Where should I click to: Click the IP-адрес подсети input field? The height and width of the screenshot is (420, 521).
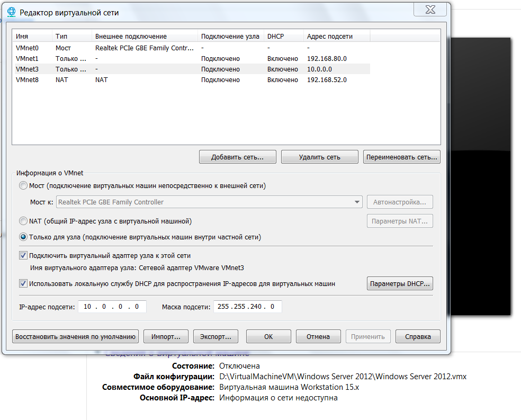112,307
